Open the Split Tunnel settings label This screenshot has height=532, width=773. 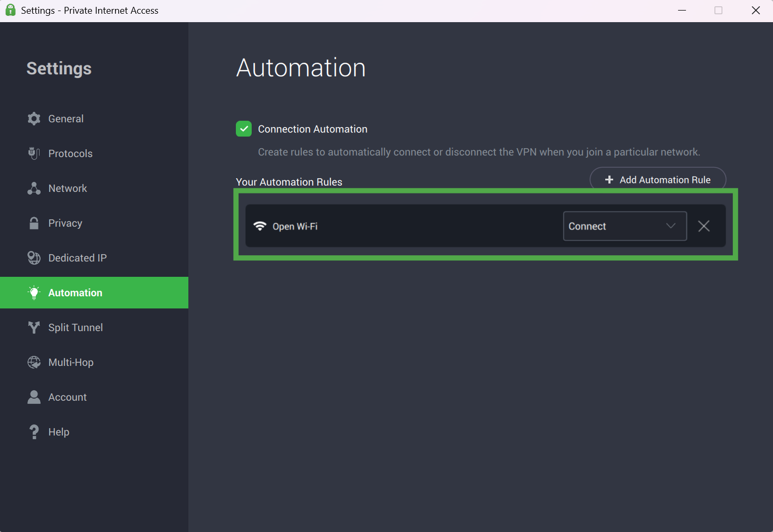coord(75,327)
